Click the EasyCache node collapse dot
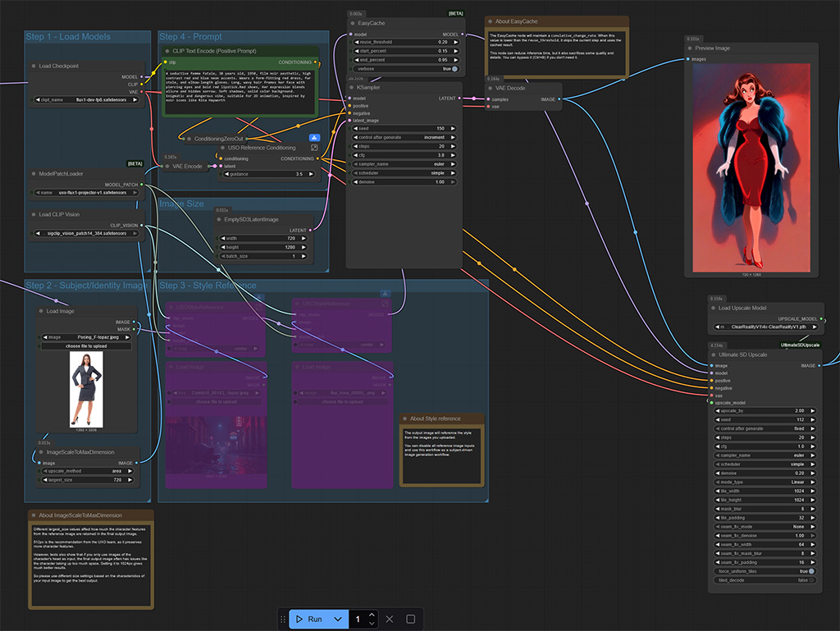This screenshot has width=840, height=631. 351,25
